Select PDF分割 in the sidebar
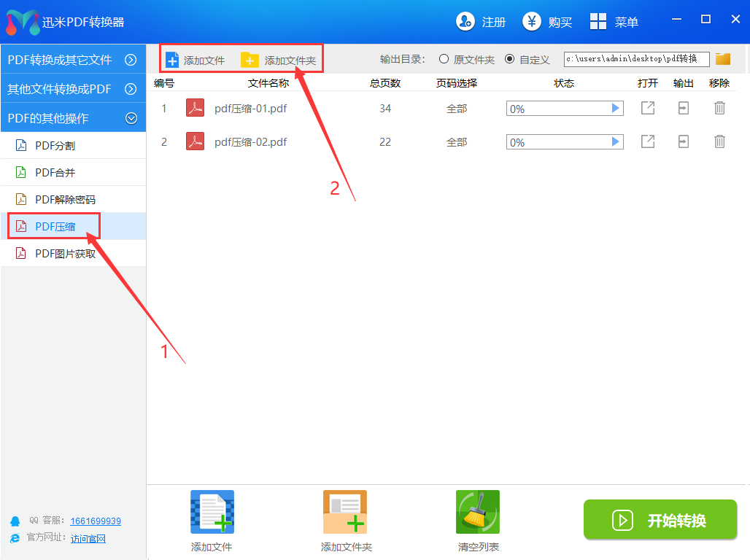This screenshot has width=750, height=560. coord(73,145)
